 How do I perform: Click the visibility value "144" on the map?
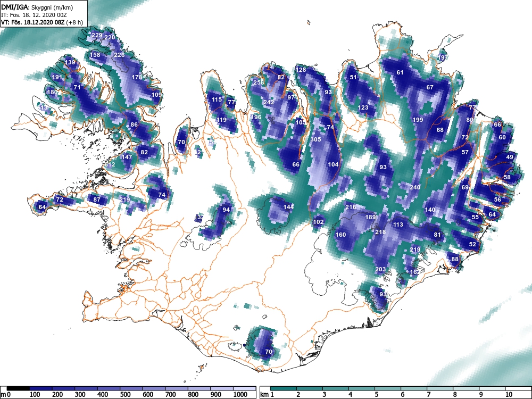(288, 207)
